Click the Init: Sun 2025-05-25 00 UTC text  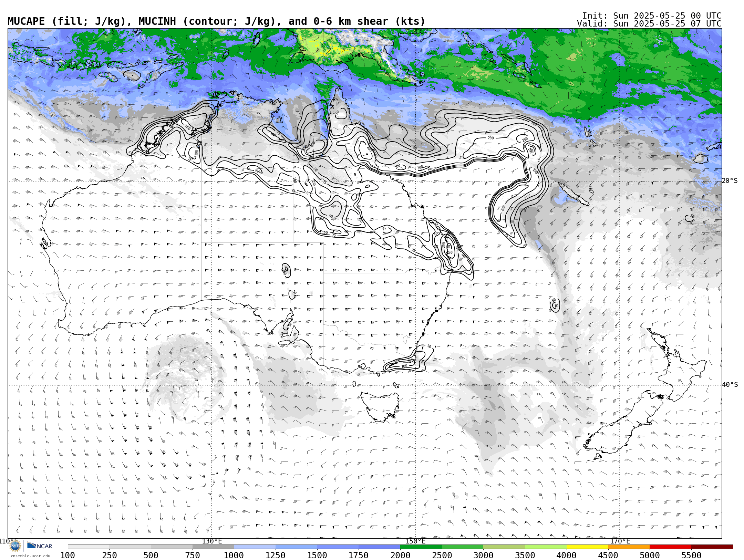tap(652, 16)
